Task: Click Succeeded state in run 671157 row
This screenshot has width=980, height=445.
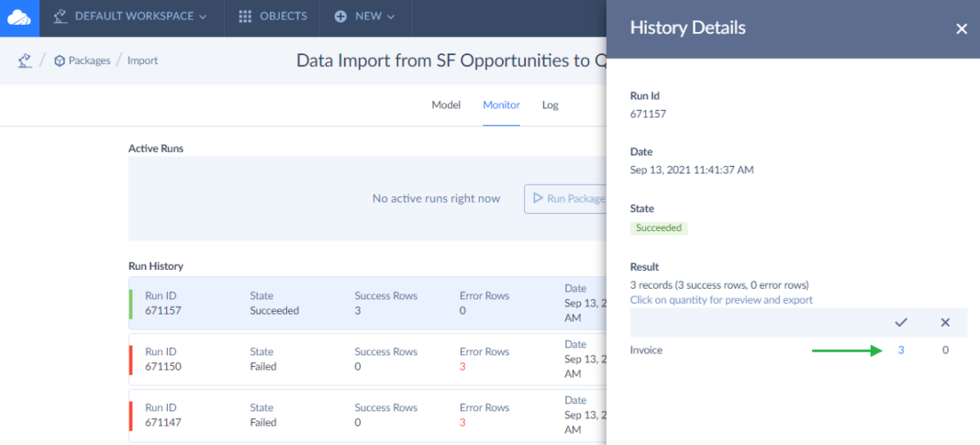Action: coord(274,311)
